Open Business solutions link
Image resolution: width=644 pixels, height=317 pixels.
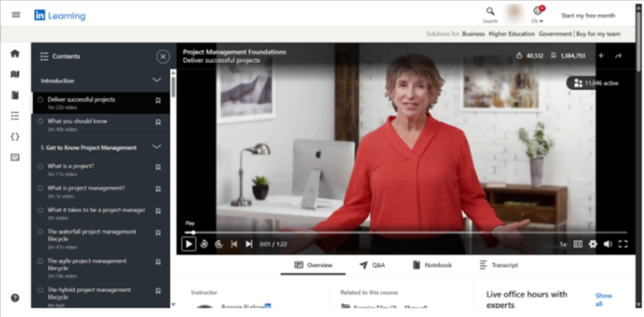click(473, 34)
